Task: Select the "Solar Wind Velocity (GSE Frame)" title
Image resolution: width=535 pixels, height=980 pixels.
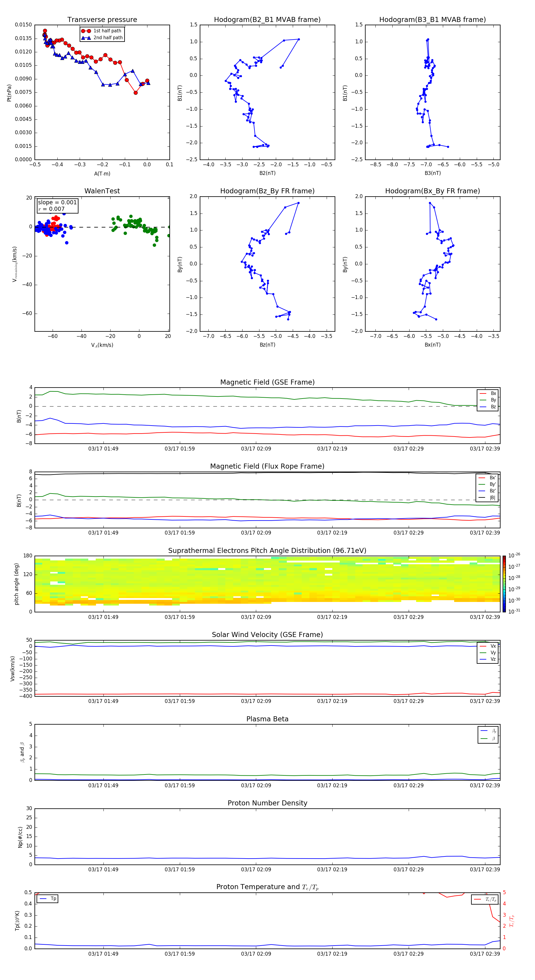Action: 267,635
